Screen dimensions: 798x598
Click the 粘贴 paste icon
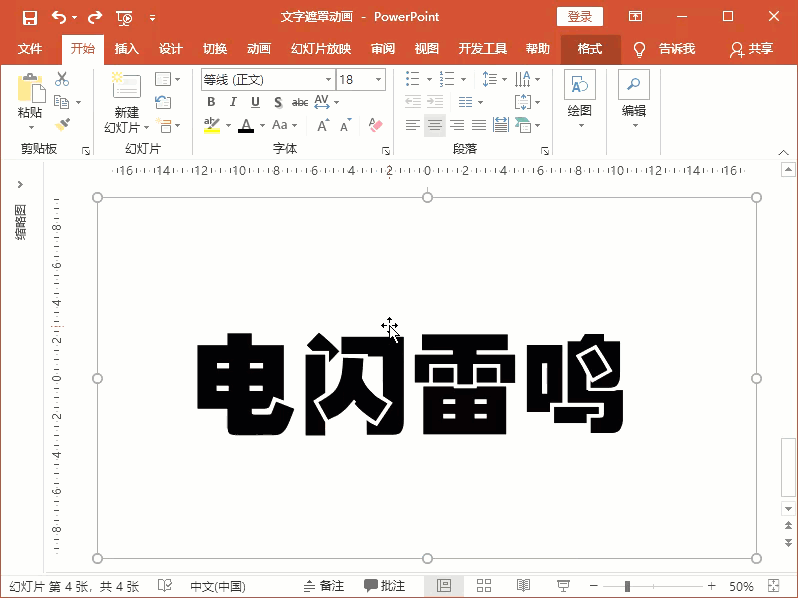point(31,88)
